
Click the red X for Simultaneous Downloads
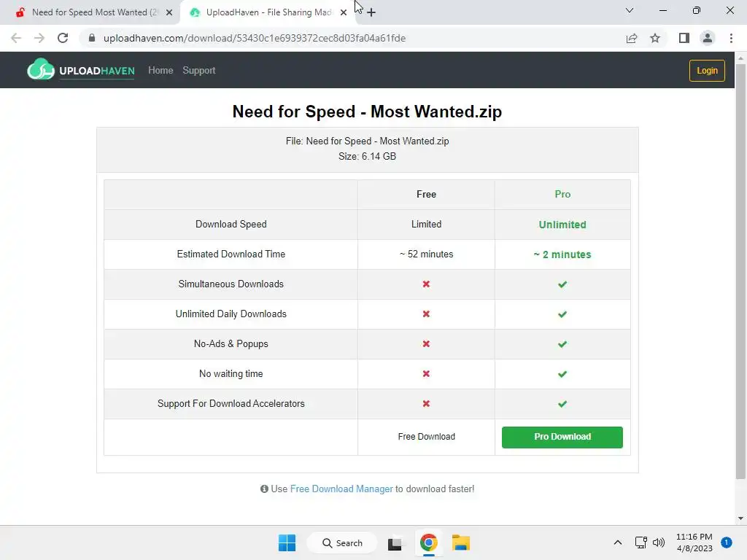click(426, 284)
